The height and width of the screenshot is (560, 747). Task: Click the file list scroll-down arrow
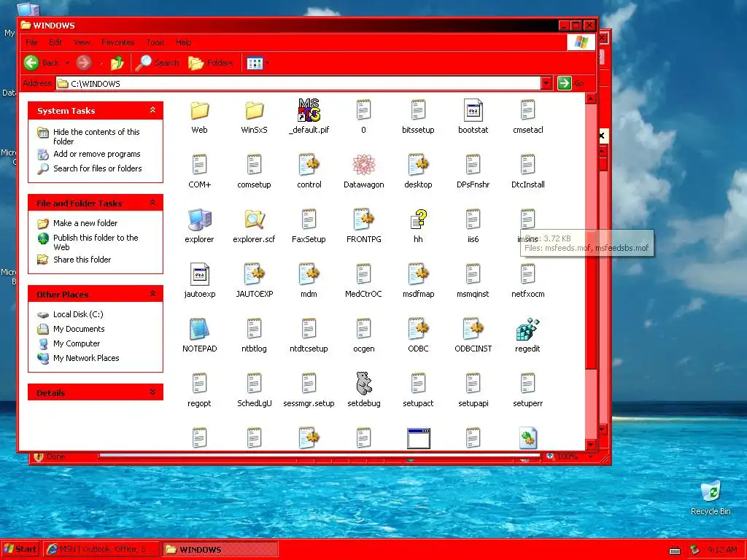[x=591, y=445]
